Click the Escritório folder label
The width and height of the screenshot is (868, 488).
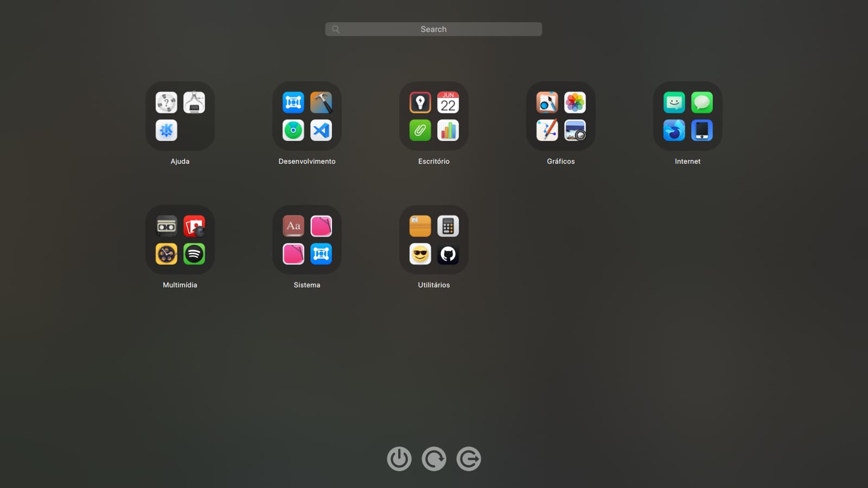pyautogui.click(x=434, y=162)
